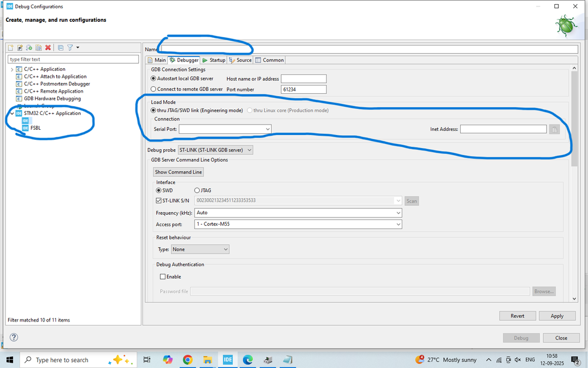The height and width of the screenshot is (368, 588).
Task: Switch to the Common tab
Action: tap(269, 60)
